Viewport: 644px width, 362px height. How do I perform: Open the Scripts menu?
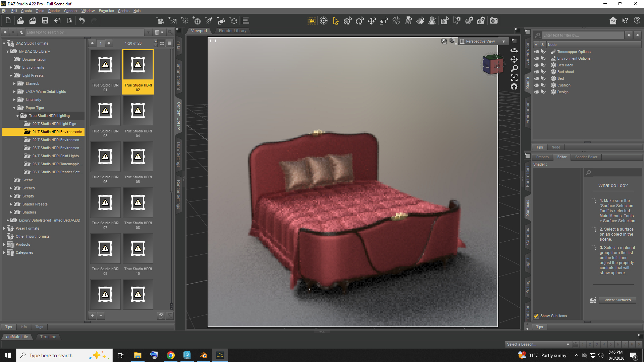[123, 11]
